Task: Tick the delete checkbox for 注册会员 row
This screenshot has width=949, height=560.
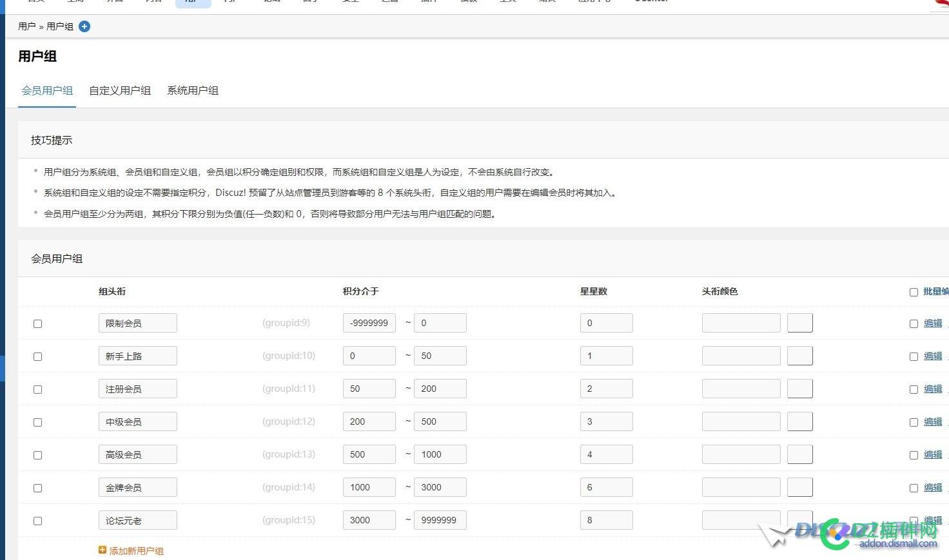Action: (37, 389)
